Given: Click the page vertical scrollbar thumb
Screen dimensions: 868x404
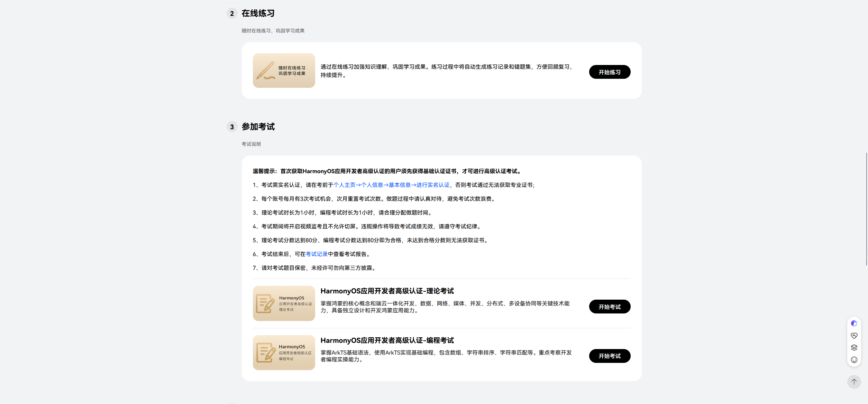Looking at the screenshot, I should [866, 209].
